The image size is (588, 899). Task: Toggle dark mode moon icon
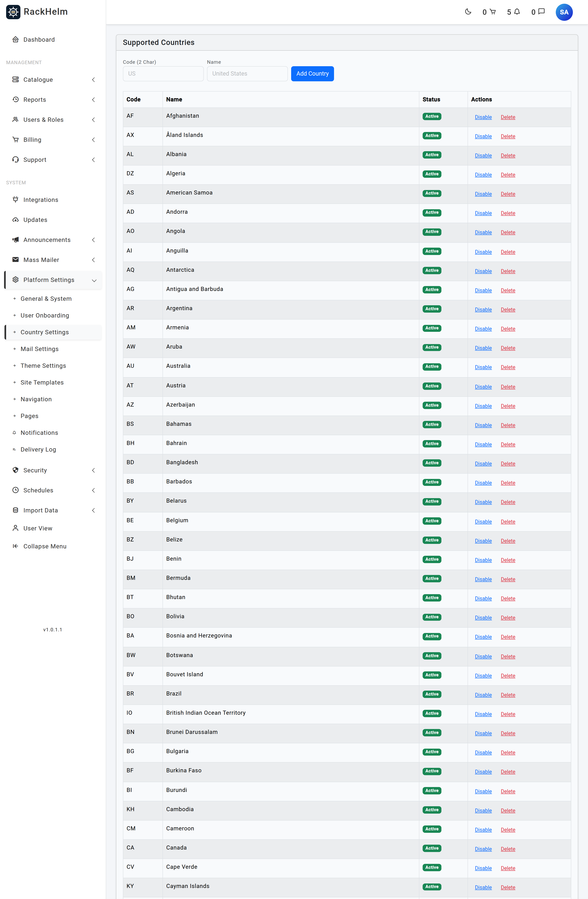(x=468, y=12)
